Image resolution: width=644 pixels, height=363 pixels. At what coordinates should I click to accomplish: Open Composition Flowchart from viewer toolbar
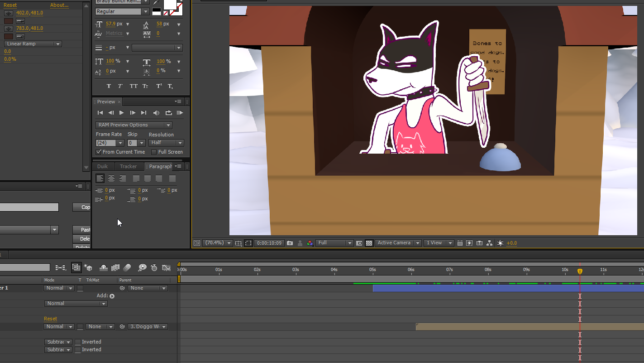pyautogui.click(x=490, y=243)
